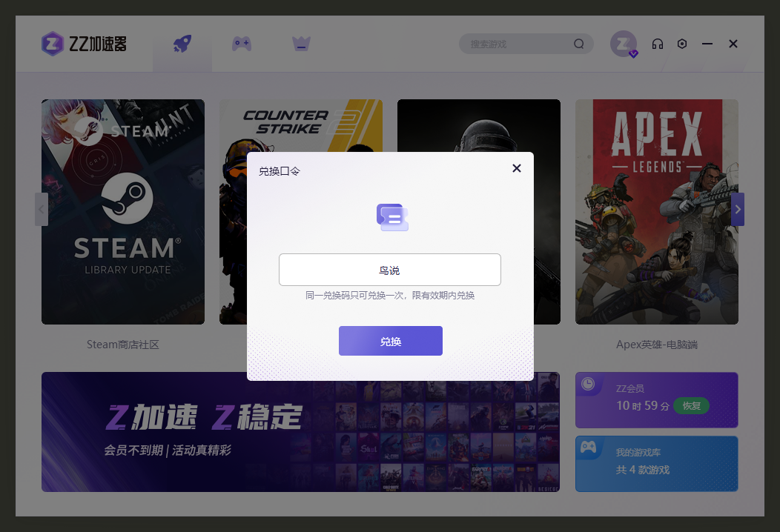Viewport: 780px width, 532px height.
Task: Click the 兑换口令 dialog title
Action: click(x=279, y=172)
